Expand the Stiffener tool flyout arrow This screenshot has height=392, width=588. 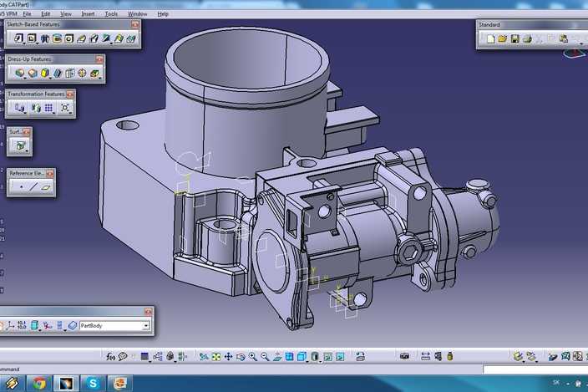[x=112, y=44]
